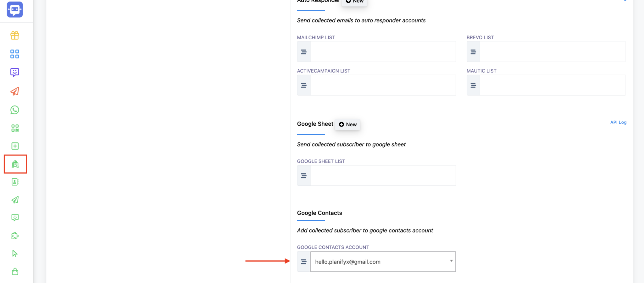Open the gift icon in sidebar
This screenshot has width=644, height=283.
15,35
